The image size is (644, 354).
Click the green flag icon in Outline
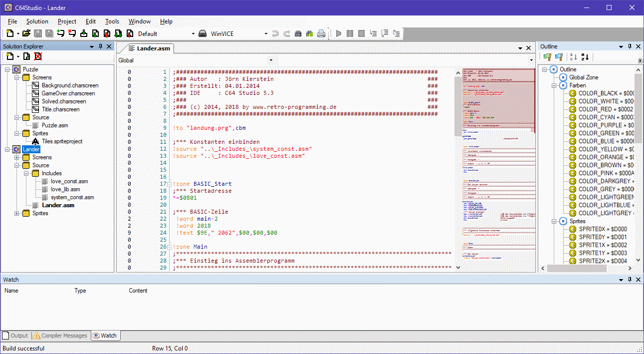point(547,57)
